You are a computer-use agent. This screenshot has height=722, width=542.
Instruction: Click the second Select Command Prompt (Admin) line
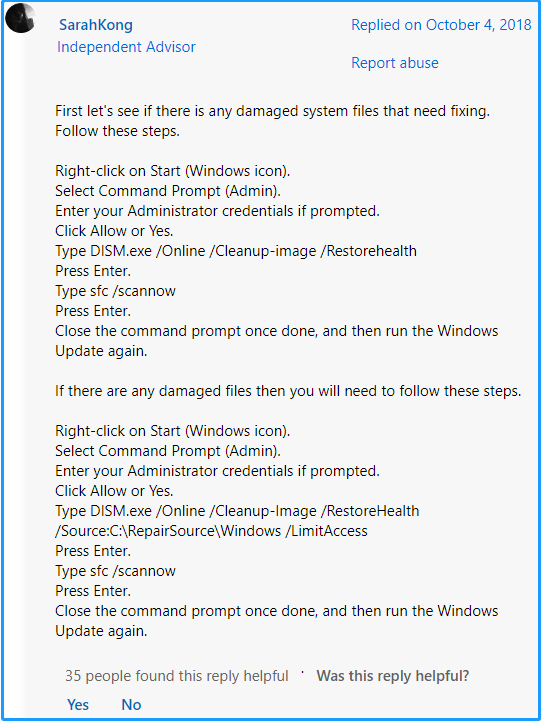[x=168, y=451]
